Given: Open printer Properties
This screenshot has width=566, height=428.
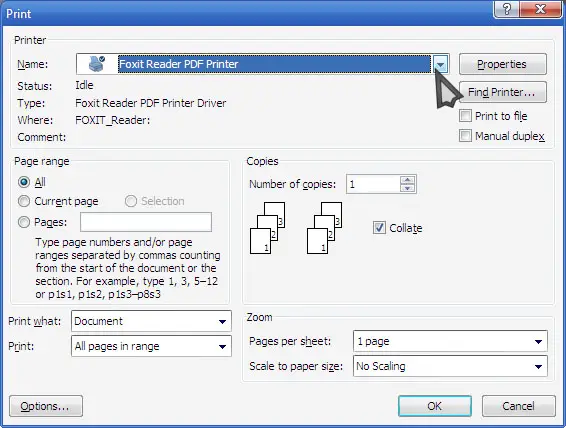Looking at the screenshot, I should pos(502,64).
